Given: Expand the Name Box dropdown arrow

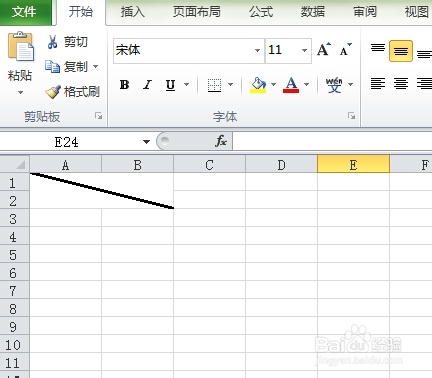Looking at the screenshot, I should pyautogui.click(x=146, y=142).
